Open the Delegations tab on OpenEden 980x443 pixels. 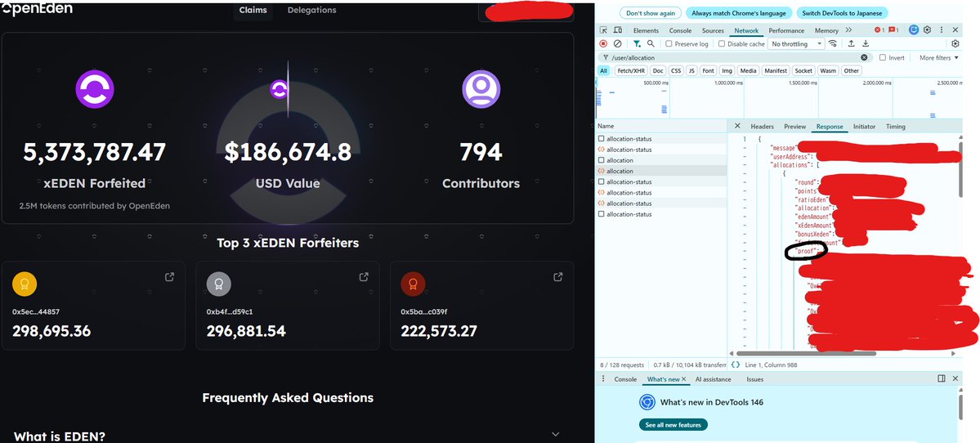(311, 10)
